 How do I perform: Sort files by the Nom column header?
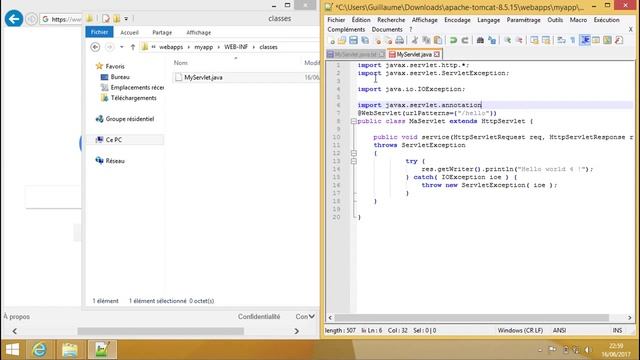181,62
